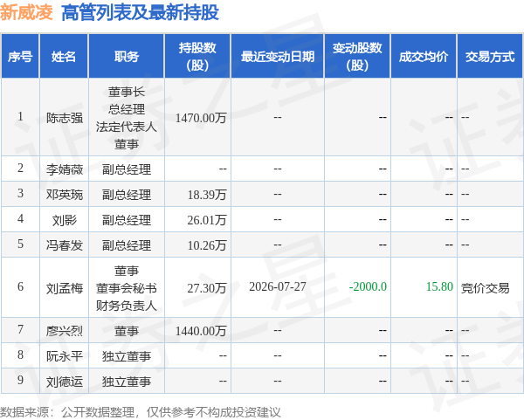The width and height of the screenshot is (524, 420).
Task: Select the 姓名 column header
Action: (x=64, y=56)
